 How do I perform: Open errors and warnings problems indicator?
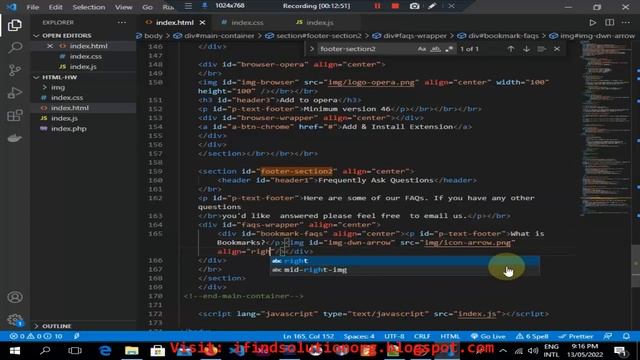[36, 336]
